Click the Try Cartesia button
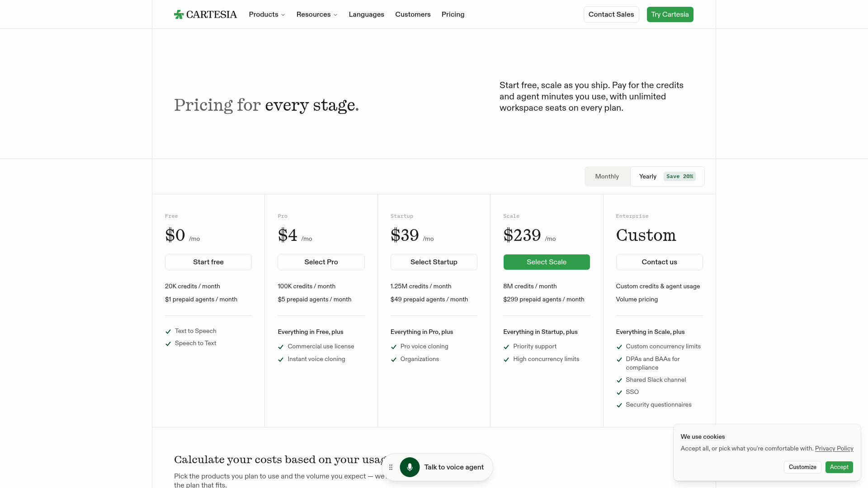This screenshot has height=488, width=868. pyautogui.click(x=670, y=14)
